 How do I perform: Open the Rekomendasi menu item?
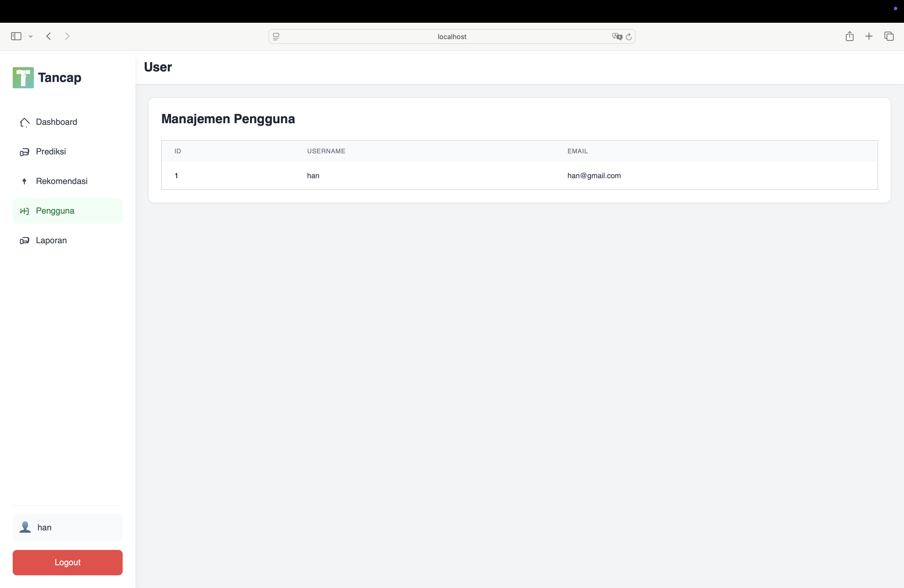[68, 181]
